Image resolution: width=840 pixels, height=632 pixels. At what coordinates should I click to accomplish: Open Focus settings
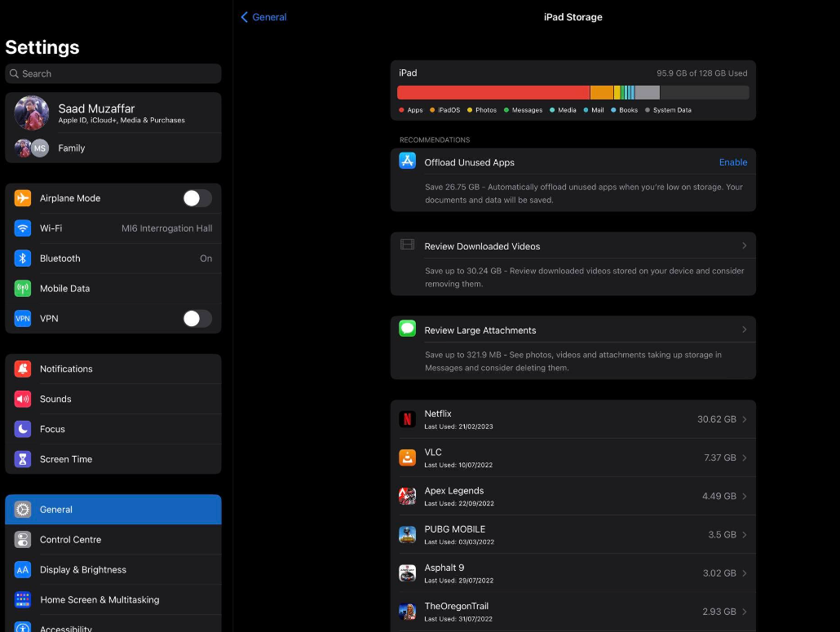113,429
